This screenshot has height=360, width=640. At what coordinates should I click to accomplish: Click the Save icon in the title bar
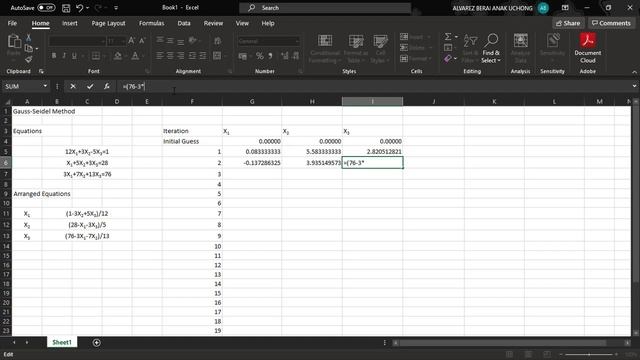point(66,8)
